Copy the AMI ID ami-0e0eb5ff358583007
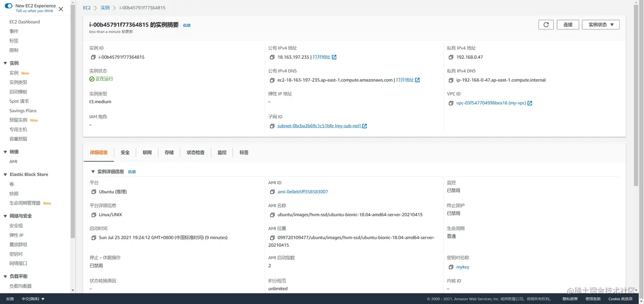Viewport: 644px width, 304px height. pyautogui.click(x=273, y=192)
